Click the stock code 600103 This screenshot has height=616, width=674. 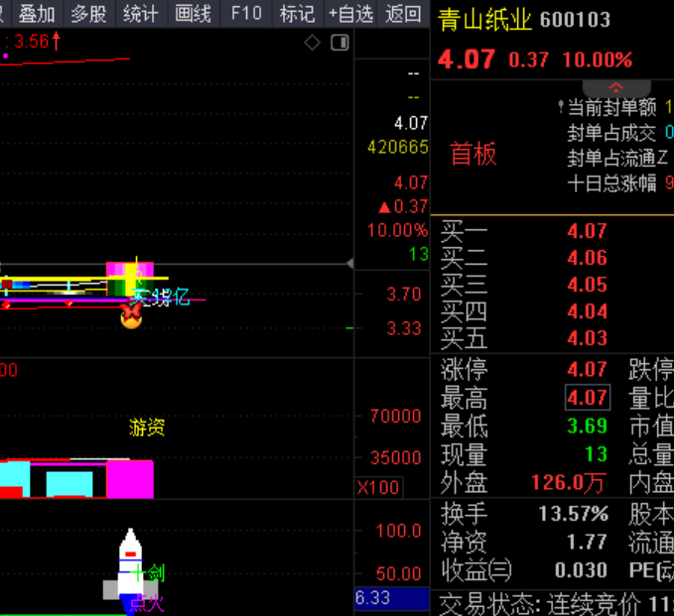click(575, 20)
